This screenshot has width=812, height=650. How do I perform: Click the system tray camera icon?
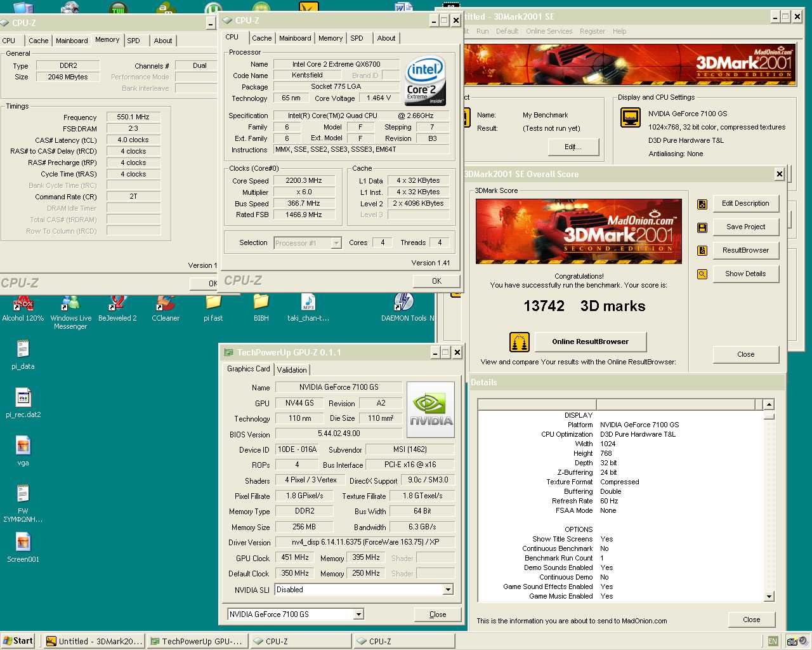pos(792,641)
